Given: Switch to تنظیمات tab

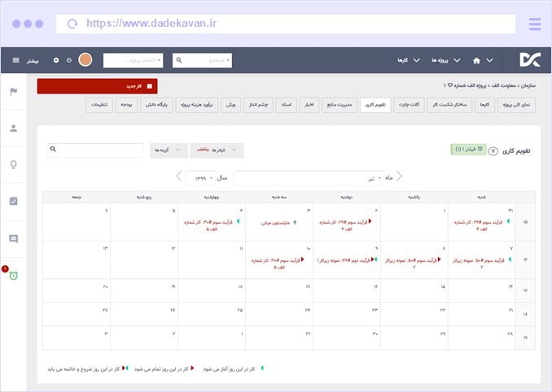Looking at the screenshot, I should pyautogui.click(x=99, y=105).
